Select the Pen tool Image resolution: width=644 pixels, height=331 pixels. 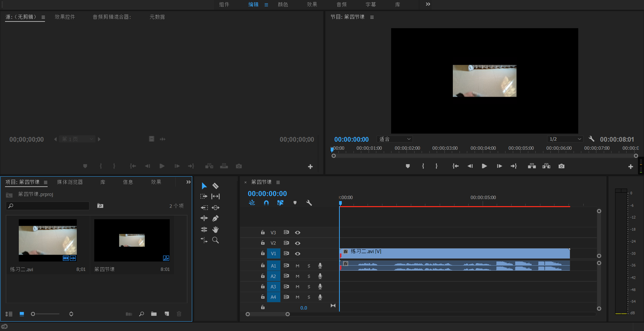click(x=215, y=219)
